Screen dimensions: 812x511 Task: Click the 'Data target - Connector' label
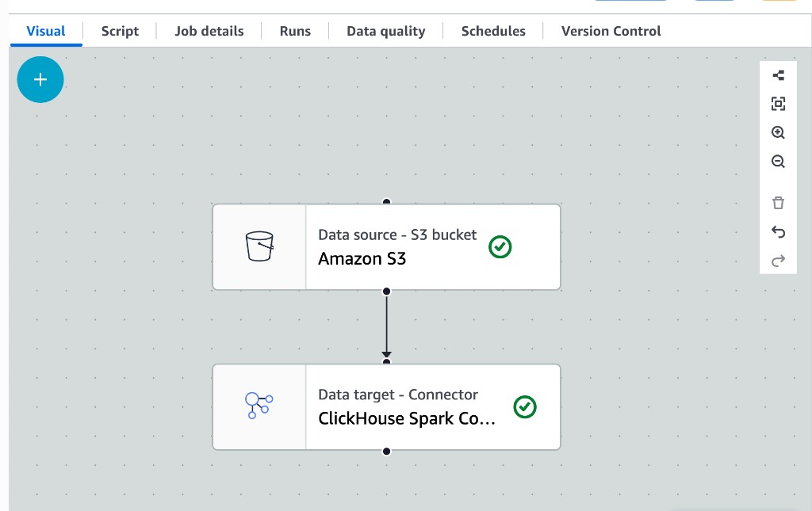398,395
